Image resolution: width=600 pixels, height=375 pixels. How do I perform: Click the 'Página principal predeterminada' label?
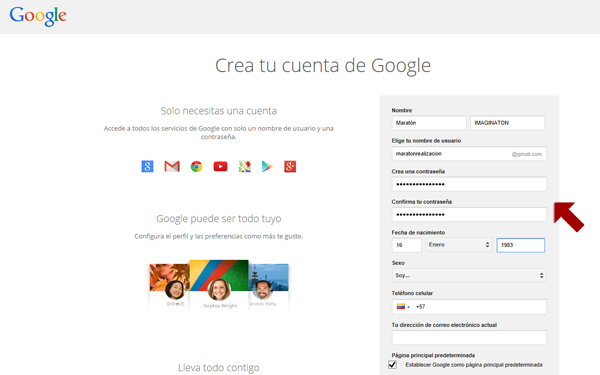point(433,355)
